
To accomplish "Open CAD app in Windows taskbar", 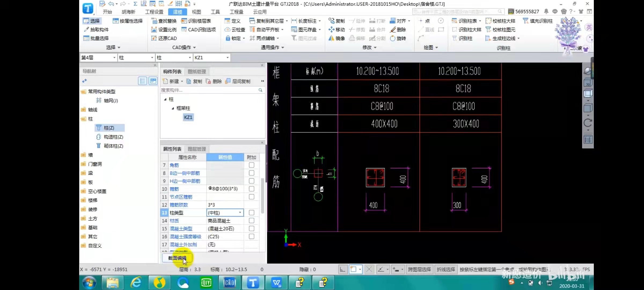I will tap(230, 282).
